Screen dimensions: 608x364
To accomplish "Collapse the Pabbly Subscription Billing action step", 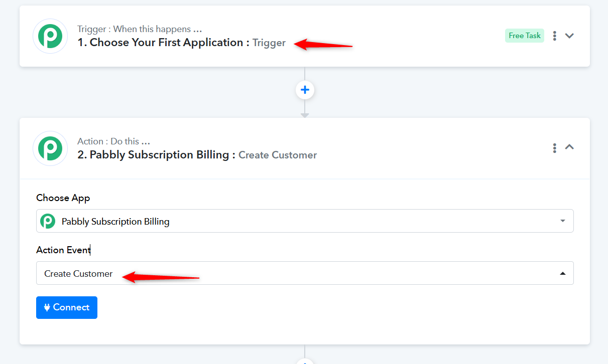I will 569,147.
